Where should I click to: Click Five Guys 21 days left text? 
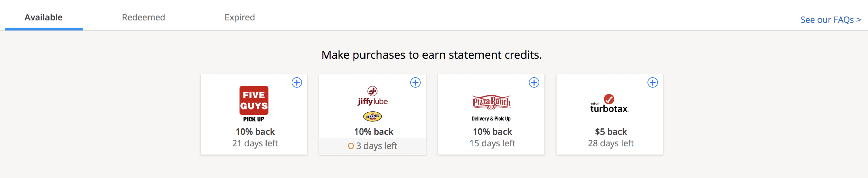pos(255,143)
